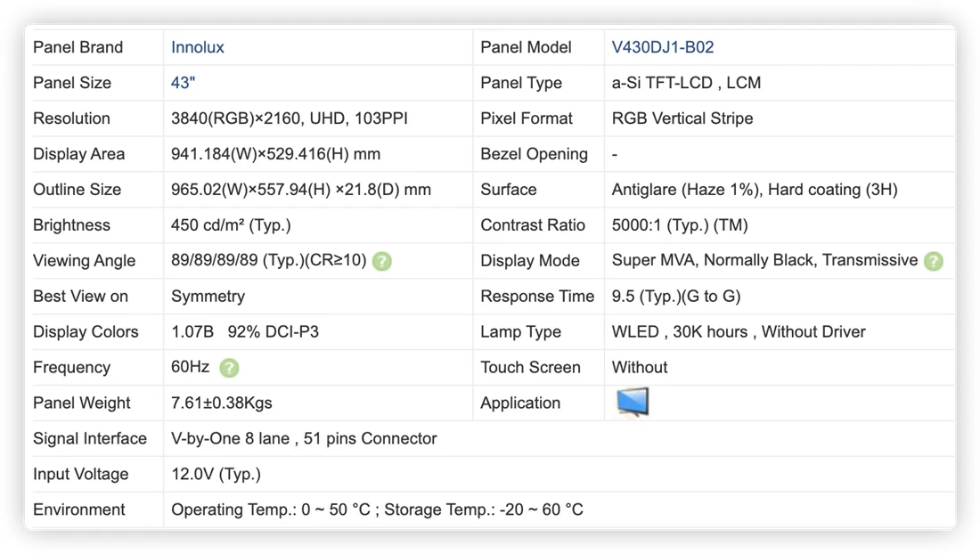The width and height of the screenshot is (980, 554).
Task: Click the Input Voltage 12.0V value
Action: [x=216, y=475]
